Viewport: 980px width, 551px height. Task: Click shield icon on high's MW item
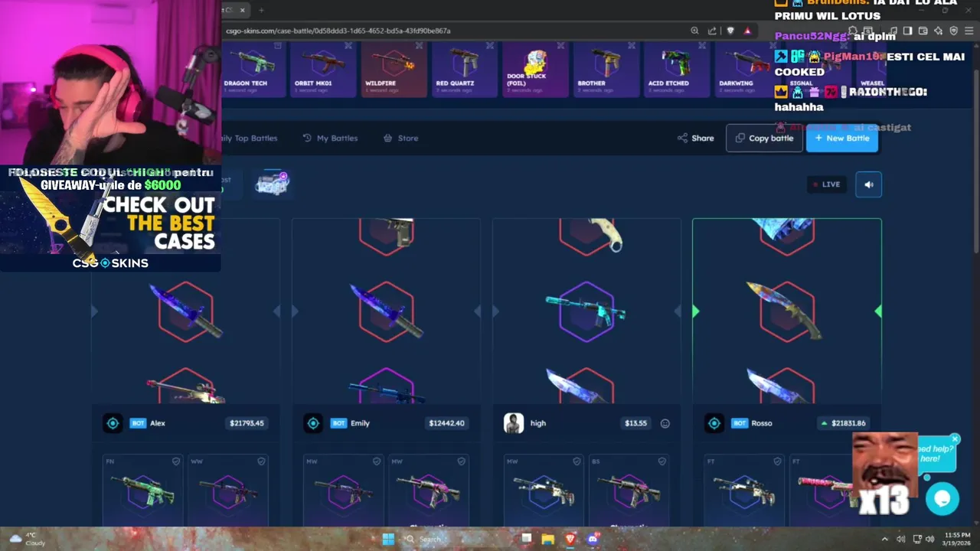577,461
